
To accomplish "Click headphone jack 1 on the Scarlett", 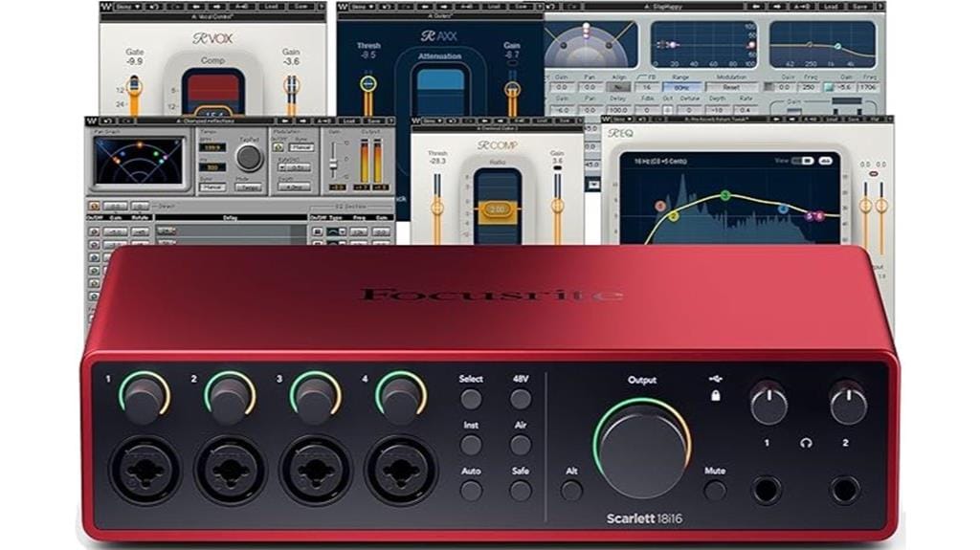I will (x=767, y=490).
